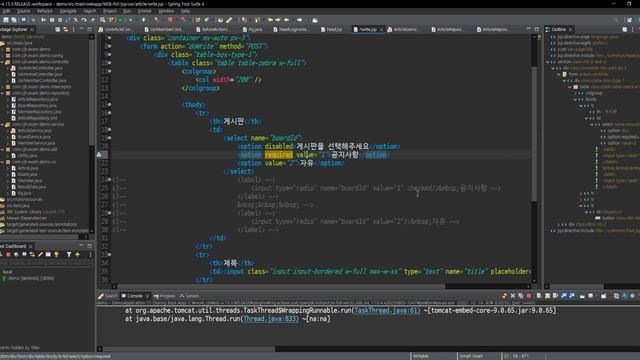
Task: Click the filter funnel icon in Boot Dashboard
Action: [x=69, y=255]
